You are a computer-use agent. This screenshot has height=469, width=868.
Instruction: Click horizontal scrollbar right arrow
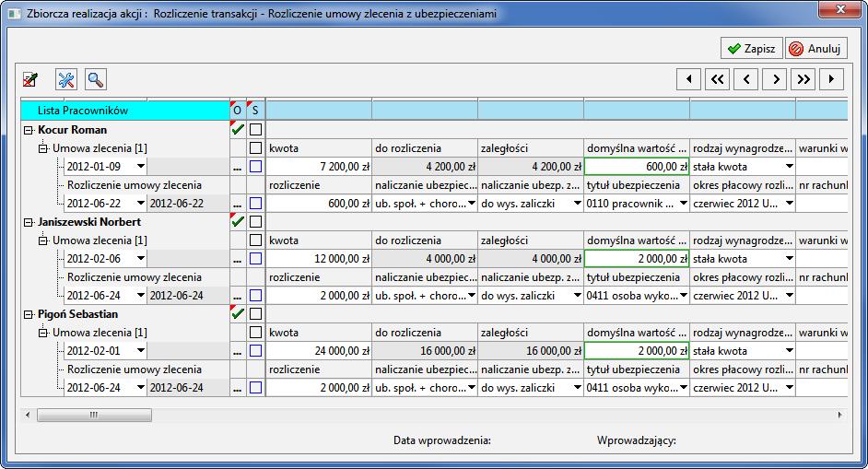839,415
